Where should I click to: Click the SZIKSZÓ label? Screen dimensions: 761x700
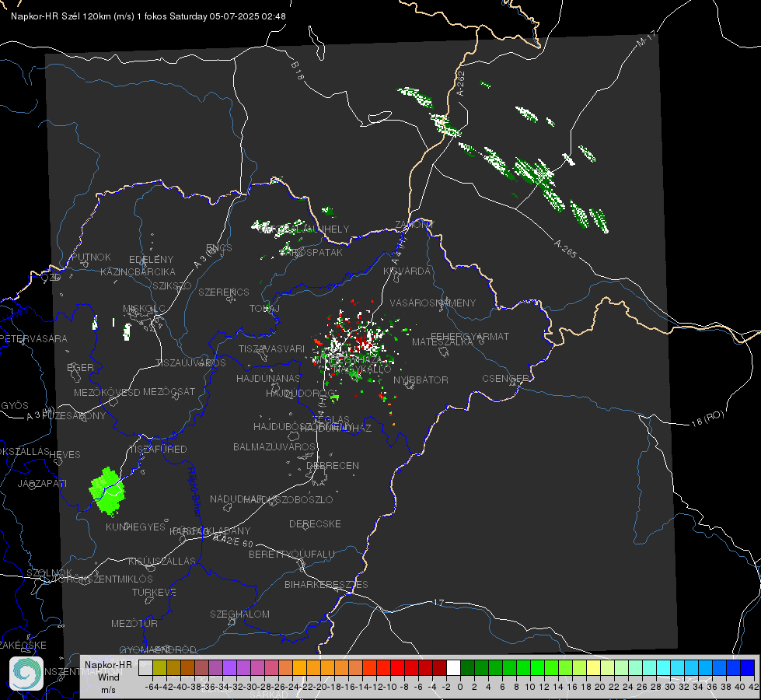(173, 285)
